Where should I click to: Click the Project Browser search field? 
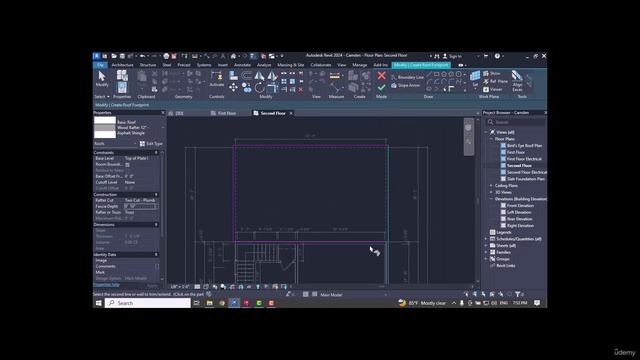click(516, 122)
